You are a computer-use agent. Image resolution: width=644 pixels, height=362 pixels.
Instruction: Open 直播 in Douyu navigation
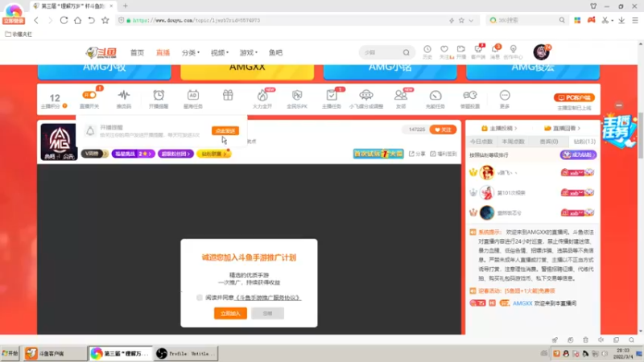pyautogui.click(x=163, y=52)
